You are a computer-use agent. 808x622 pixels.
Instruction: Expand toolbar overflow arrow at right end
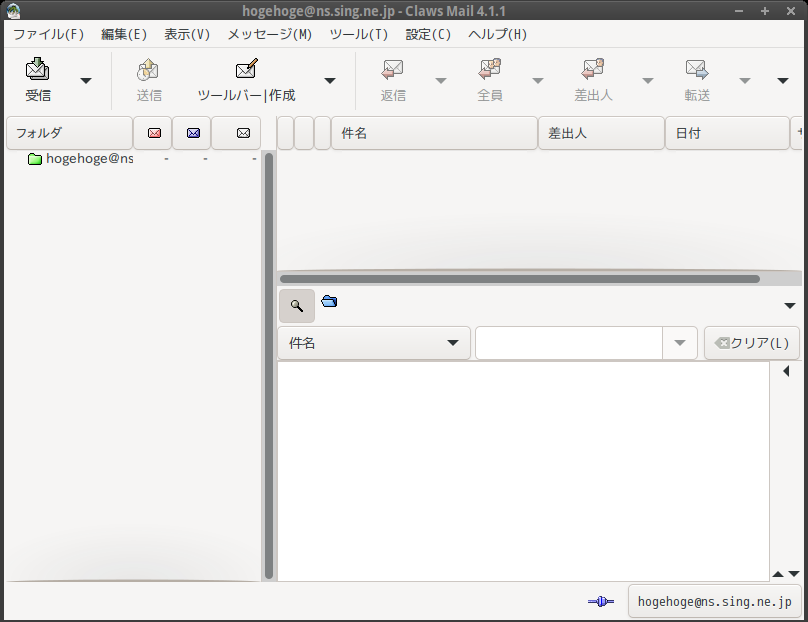(783, 80)
